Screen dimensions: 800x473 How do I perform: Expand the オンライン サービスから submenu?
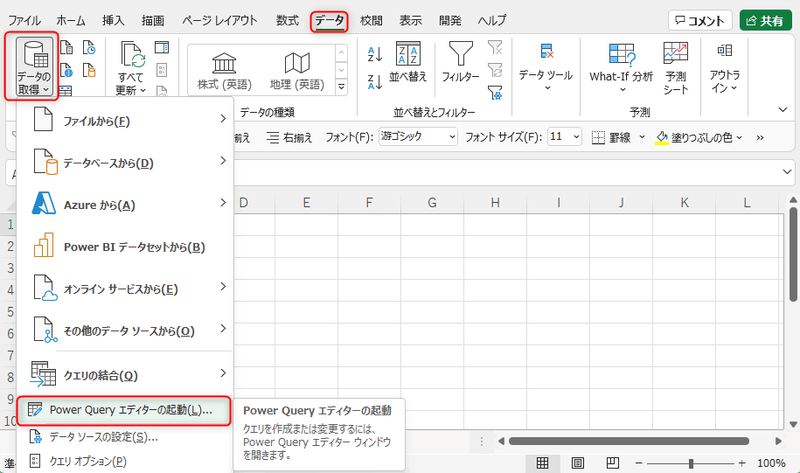124,289
